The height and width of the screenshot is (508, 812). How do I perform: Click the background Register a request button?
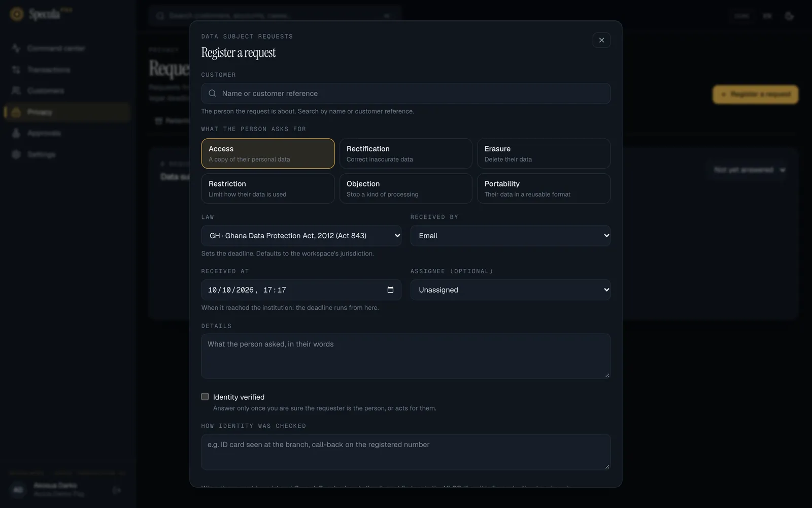coord(756,94)
